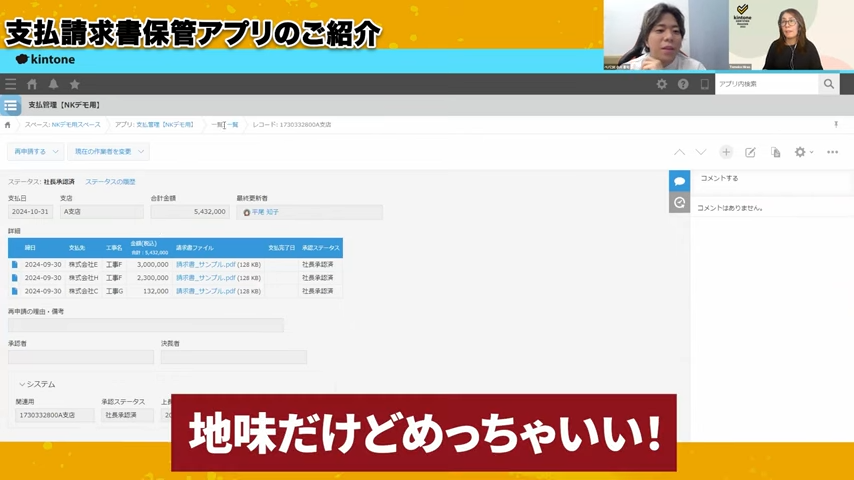Click the left speaker video thumbnail
This screenshot has height=480, width=854.
coord(666,35)
